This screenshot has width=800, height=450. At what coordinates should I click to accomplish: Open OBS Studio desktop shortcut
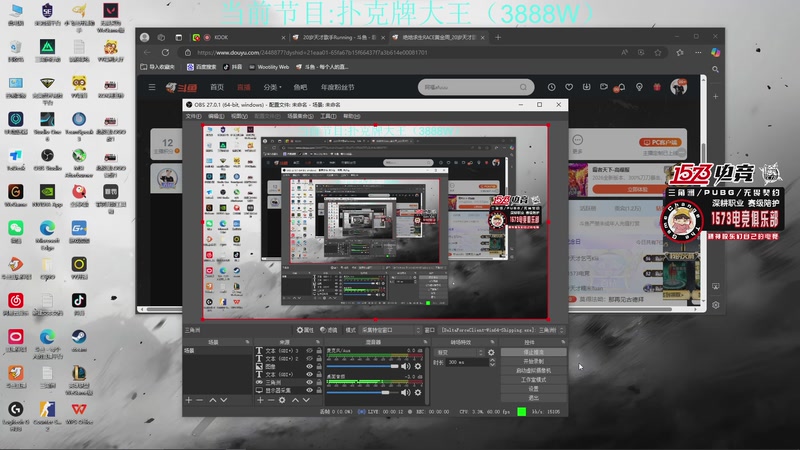click(x=47, y=159)
